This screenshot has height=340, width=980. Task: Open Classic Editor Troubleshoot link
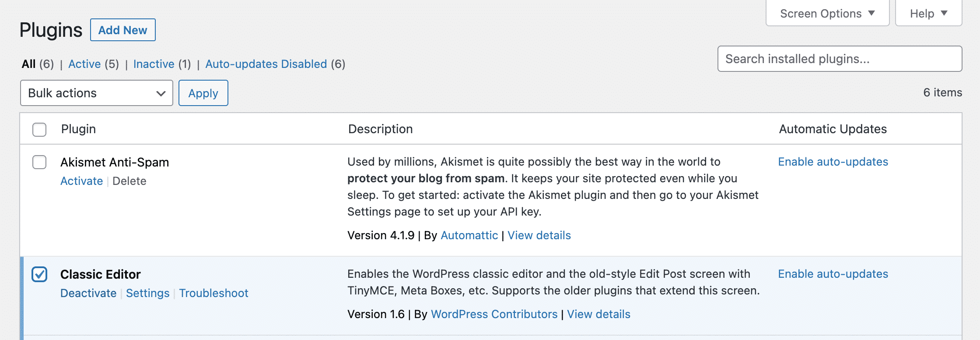point(213,293)
